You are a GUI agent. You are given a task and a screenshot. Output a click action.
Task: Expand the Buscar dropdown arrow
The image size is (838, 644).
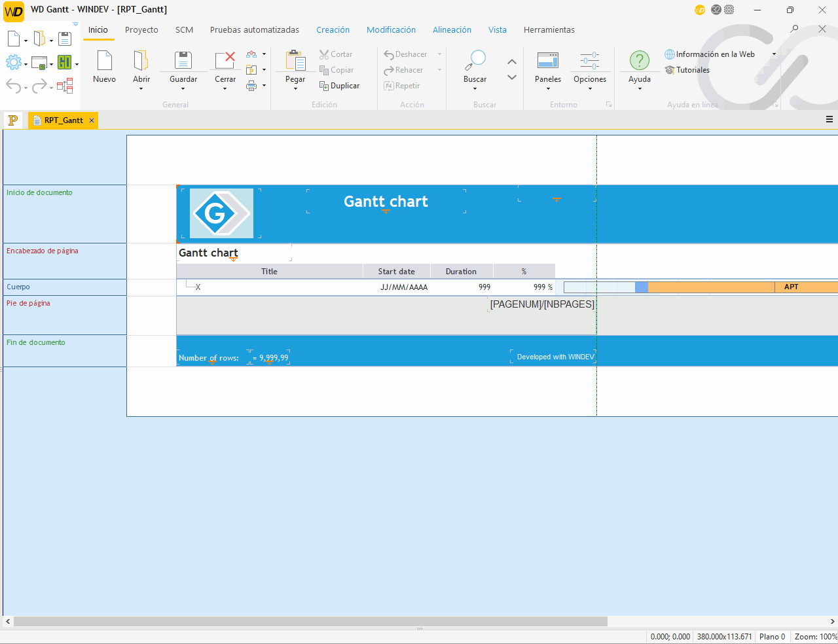[475, 89]
